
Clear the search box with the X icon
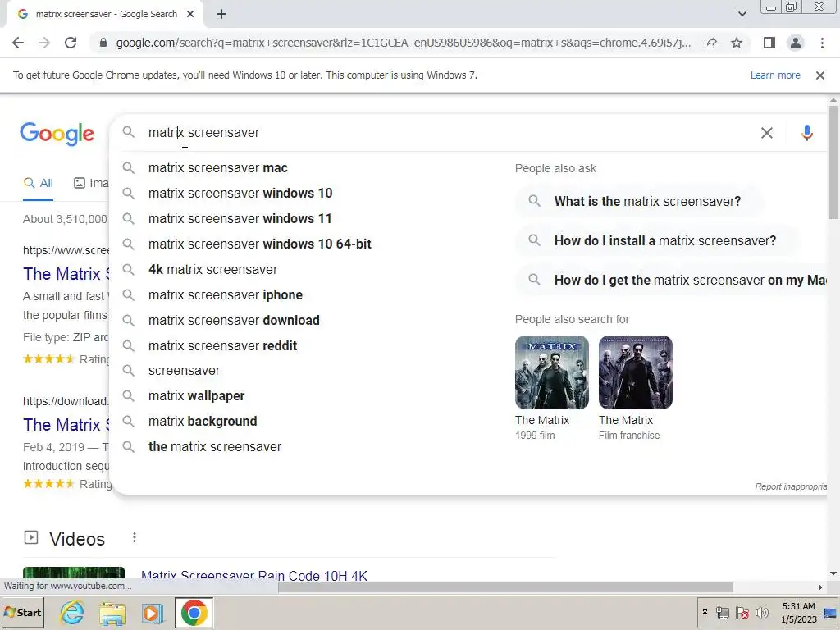767,133
